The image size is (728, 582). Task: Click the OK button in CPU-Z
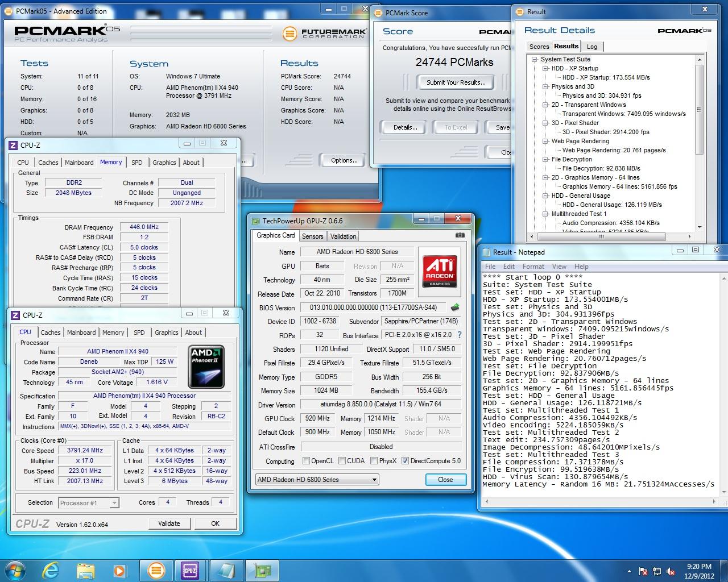[215, 523]
